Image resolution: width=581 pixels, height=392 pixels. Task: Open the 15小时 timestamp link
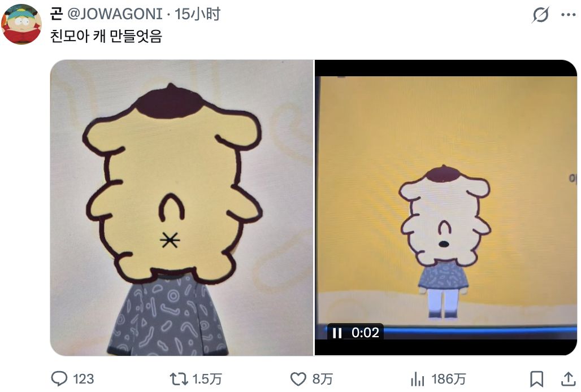197,14
